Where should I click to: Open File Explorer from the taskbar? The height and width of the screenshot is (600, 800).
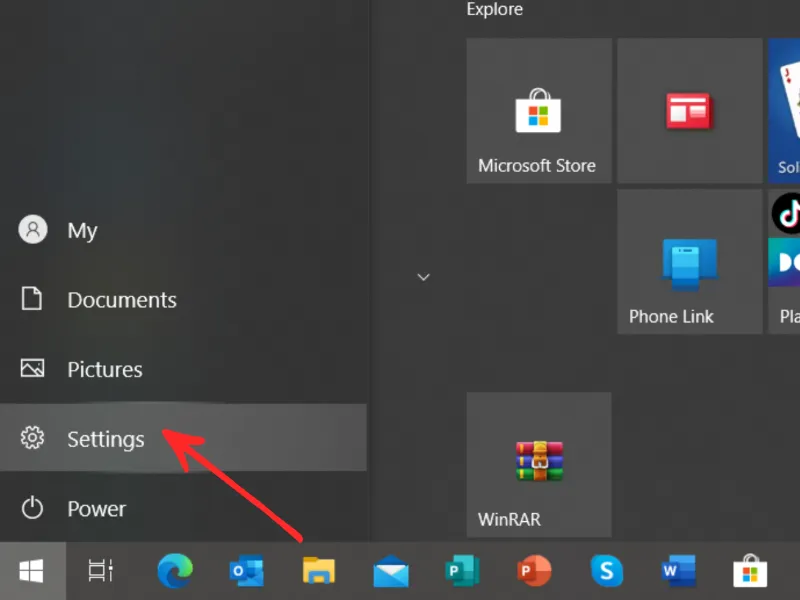coord(319,571)
